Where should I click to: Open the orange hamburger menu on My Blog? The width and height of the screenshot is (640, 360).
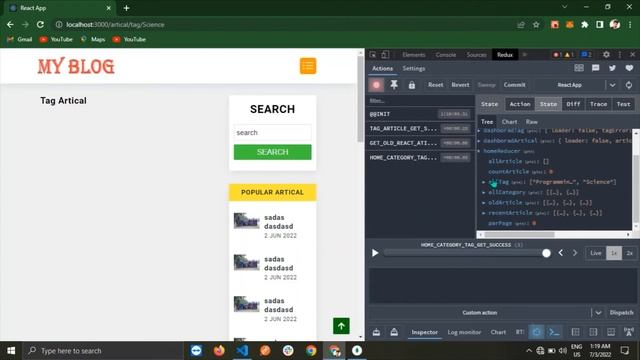(308, 66)
